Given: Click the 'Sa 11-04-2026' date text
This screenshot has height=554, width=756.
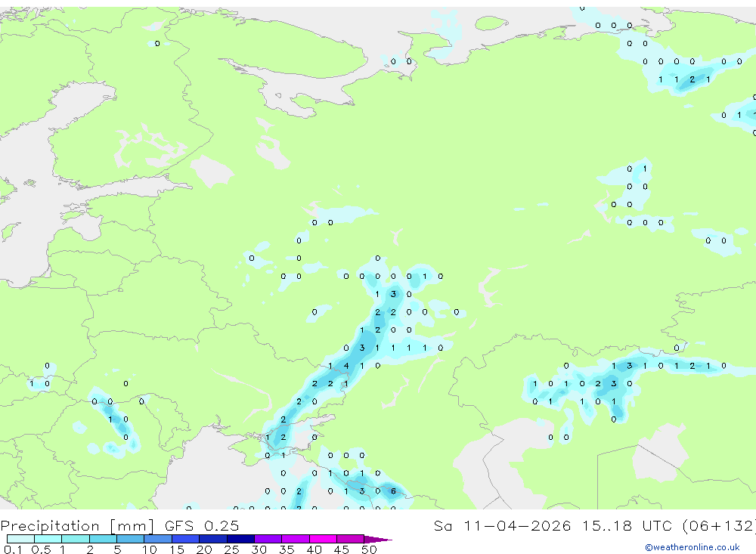Looking at the screenshot, I should [503, 525].
